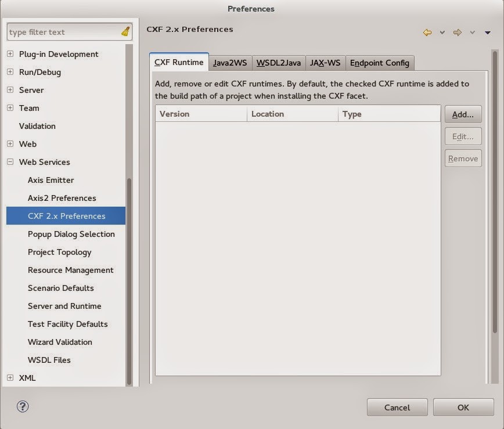The height and width of the screenshot is (429, 504).
Task: Switch to the CXF Runtime tab
Action: pos(179,62)
